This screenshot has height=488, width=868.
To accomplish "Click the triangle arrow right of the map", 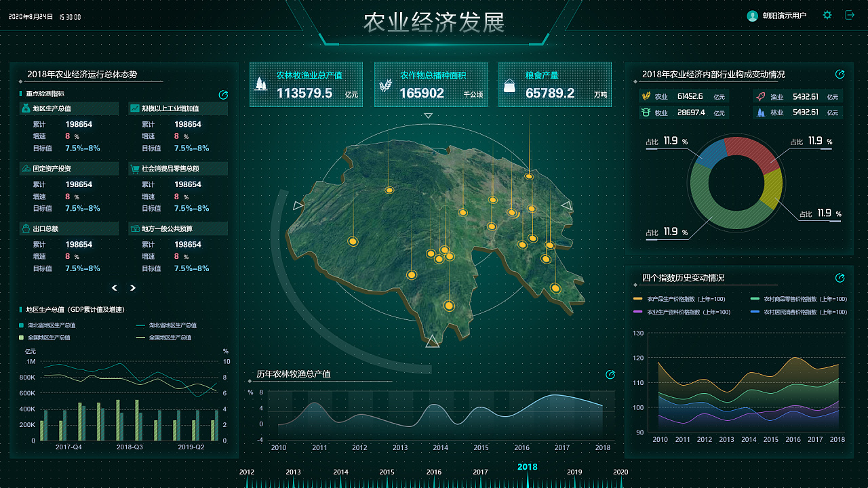I will (x=567, y=205).
